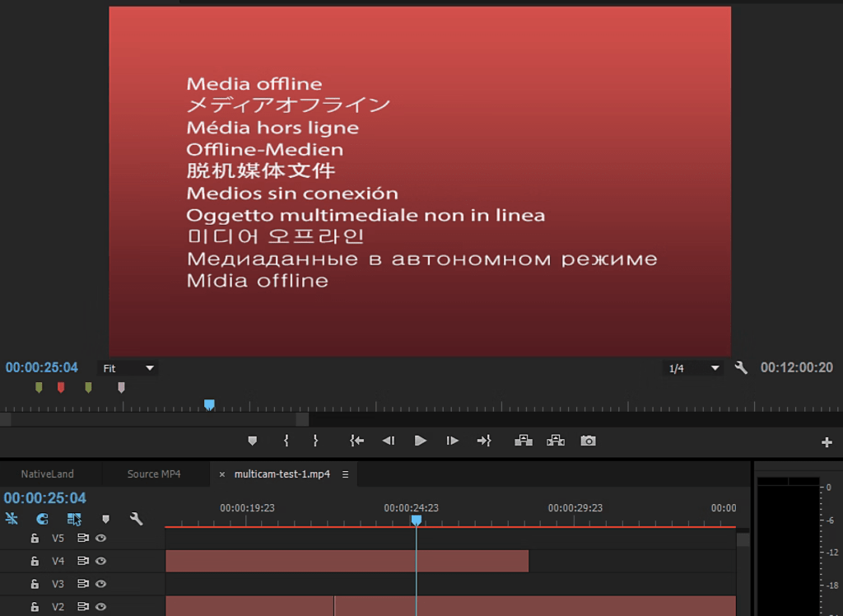
Task: Jump to the In point
Action: [356, 441]
